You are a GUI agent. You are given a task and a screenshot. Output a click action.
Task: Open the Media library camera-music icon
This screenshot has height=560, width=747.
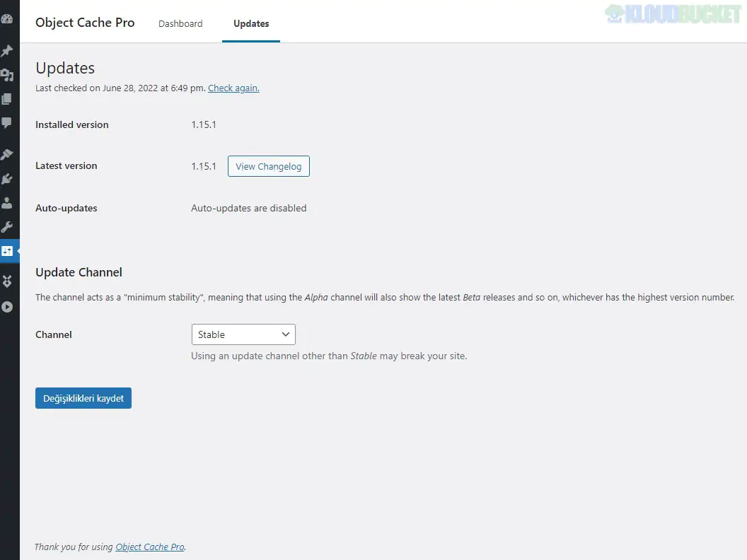[6, 75]
